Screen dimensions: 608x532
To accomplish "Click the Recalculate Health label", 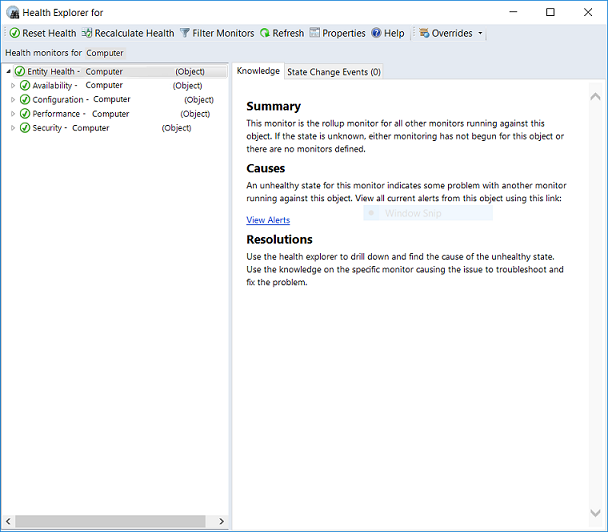I will coord(135,33).
